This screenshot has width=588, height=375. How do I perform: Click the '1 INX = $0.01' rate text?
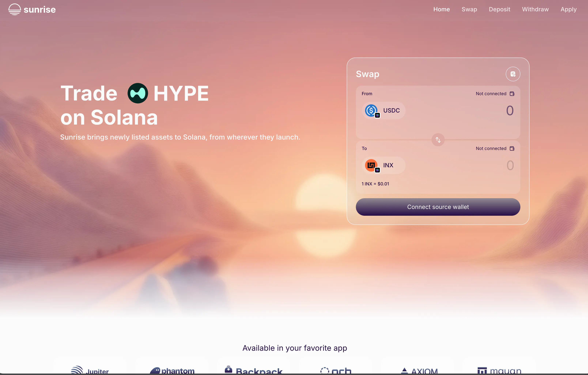coord(375,184)
